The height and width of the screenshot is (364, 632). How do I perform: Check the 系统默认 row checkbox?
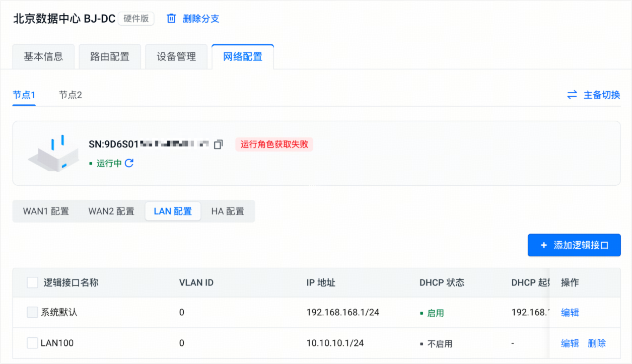[x=32, y=313]
